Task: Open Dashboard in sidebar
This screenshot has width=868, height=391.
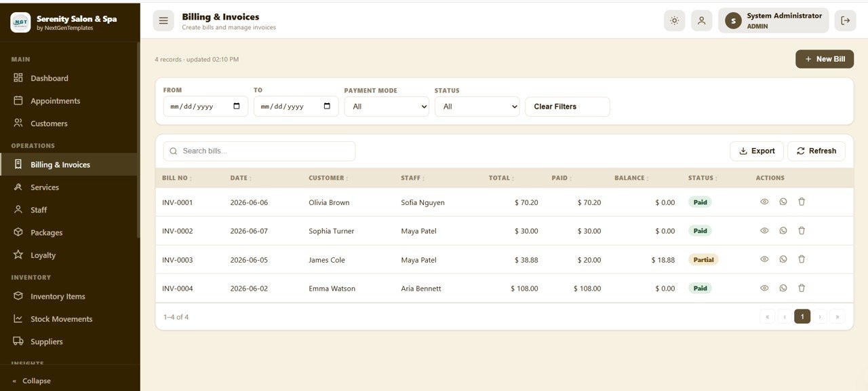Action: (x=68, y=78)
